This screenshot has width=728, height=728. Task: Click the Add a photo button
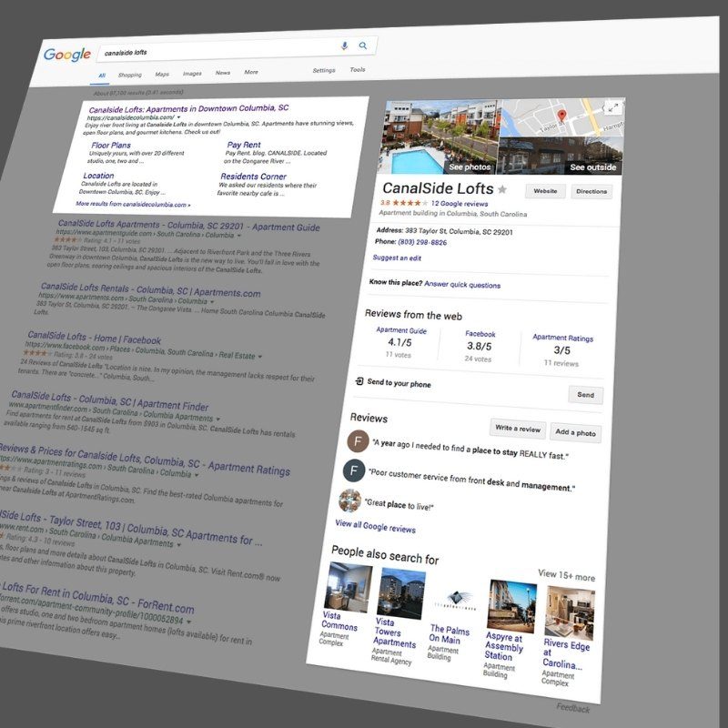coord(575,432)
